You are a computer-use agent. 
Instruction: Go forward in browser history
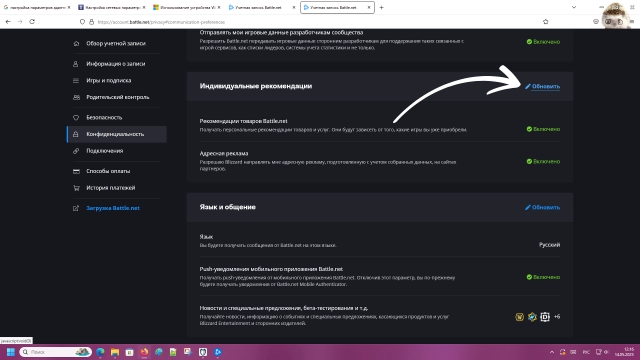pos(20,22)
